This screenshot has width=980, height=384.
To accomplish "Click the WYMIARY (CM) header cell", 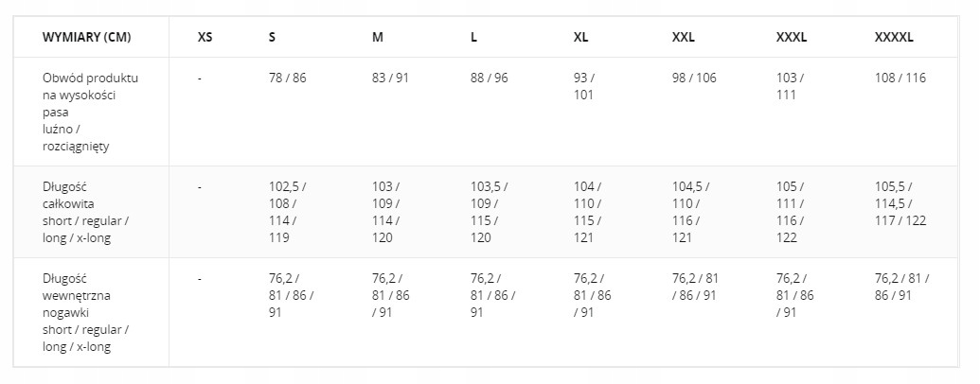I will 87,38.
